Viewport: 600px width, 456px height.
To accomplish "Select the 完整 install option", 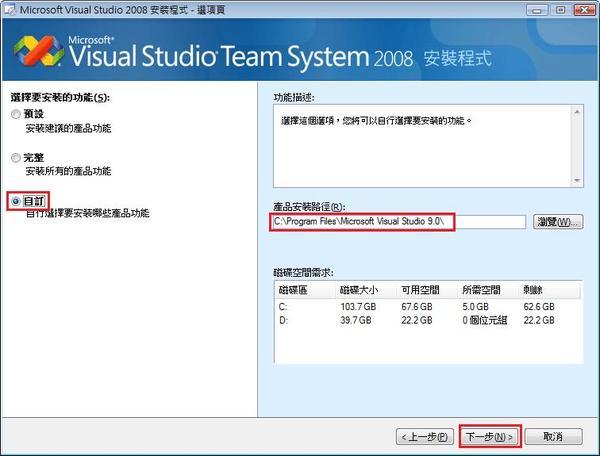I will tap(16, 158).
